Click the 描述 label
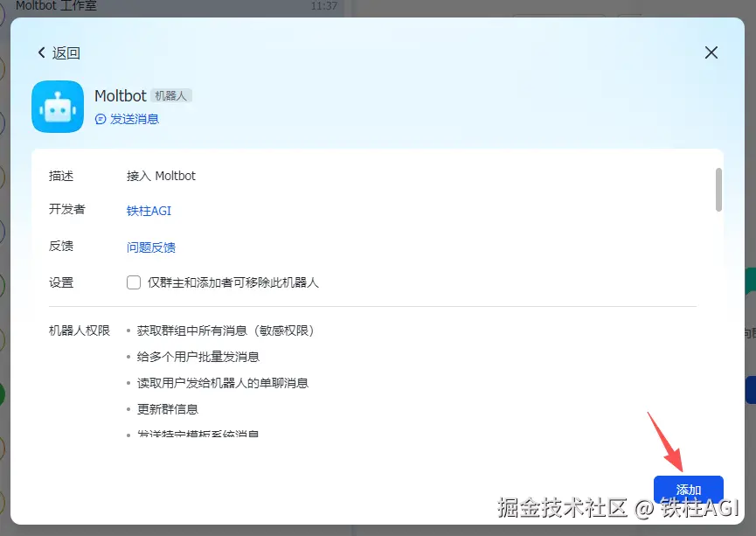Screen dimensions: 756x536 (61, 176)
